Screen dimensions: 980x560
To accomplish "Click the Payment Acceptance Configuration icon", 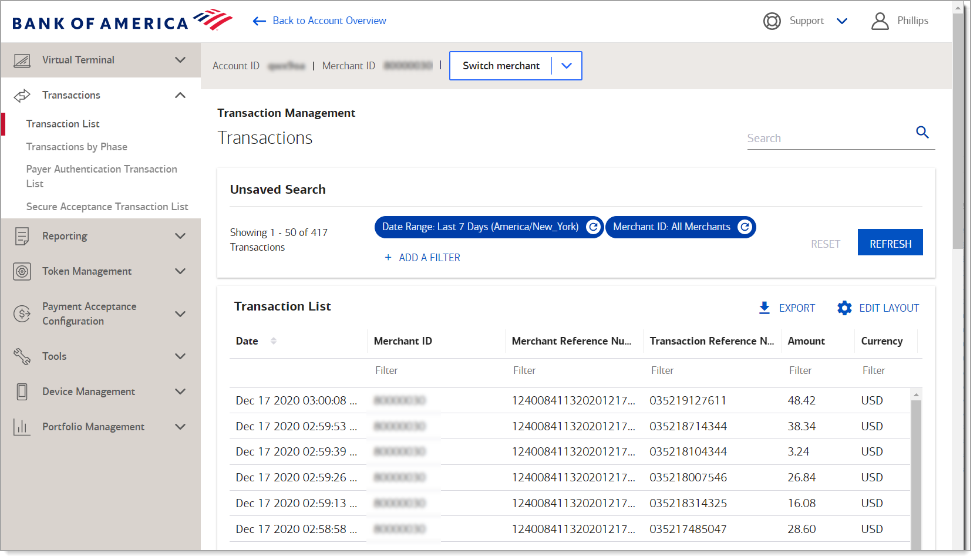I will coord(22,314).
